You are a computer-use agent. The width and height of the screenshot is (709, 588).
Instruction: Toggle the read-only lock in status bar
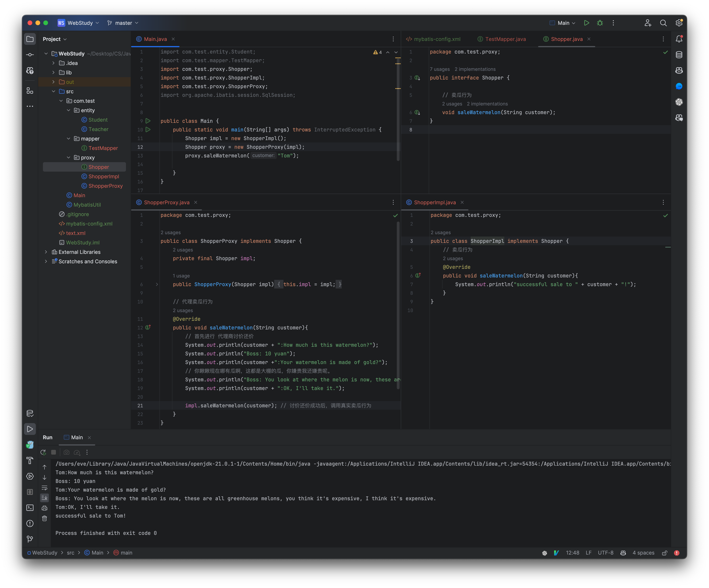[x=665, y=553]
